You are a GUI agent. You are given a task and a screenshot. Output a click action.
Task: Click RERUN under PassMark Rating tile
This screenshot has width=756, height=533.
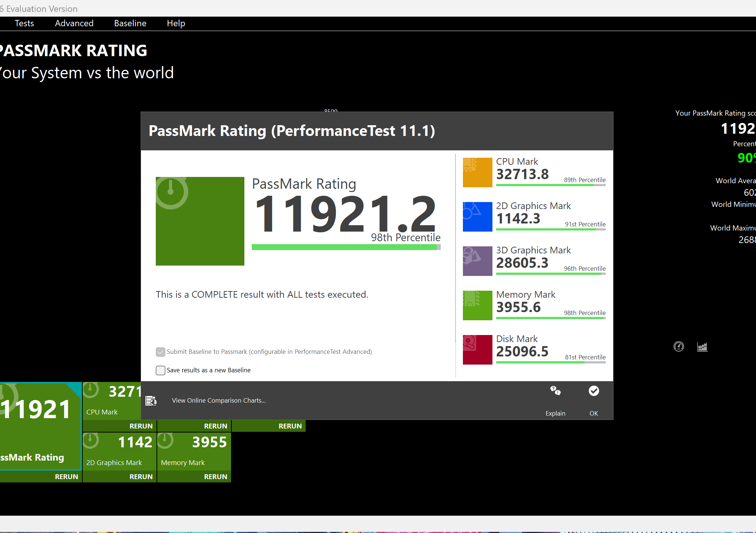coord(66,477)
